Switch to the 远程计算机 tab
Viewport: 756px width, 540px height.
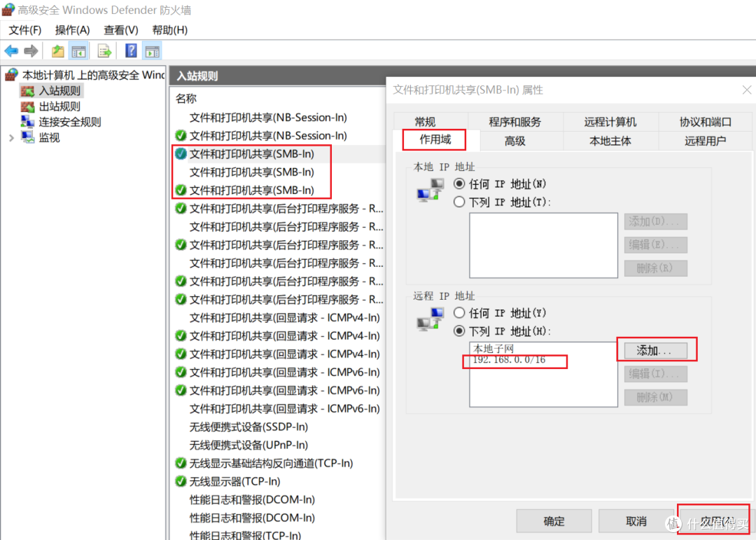pos(610,122)
